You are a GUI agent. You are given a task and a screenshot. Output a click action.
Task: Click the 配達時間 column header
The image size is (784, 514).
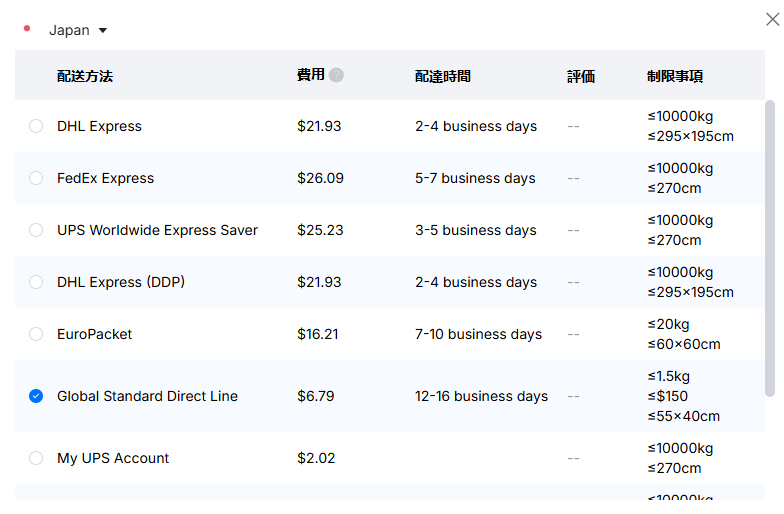click(443, 76)
